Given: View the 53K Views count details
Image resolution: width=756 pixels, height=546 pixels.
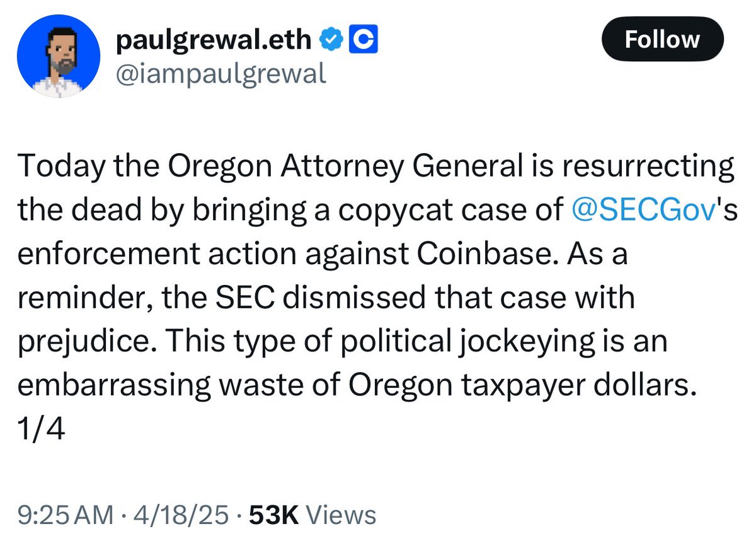Looking at the screenshot, I should [x=313, y=514].
